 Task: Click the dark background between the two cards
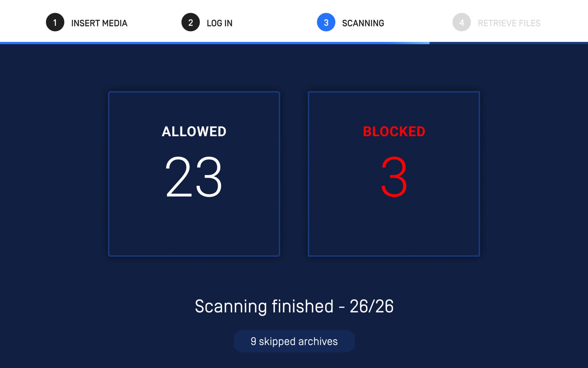click(x=294, y=174)
